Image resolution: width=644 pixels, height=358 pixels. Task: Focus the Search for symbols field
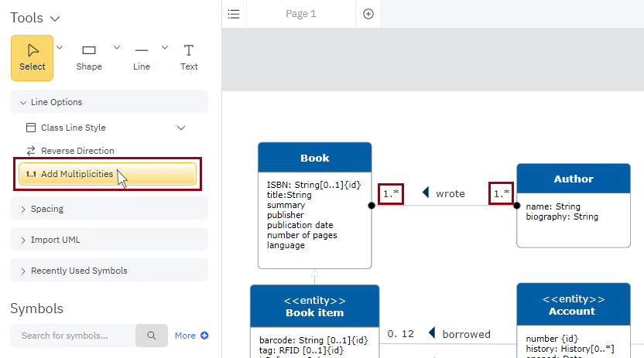pos(73,336)
